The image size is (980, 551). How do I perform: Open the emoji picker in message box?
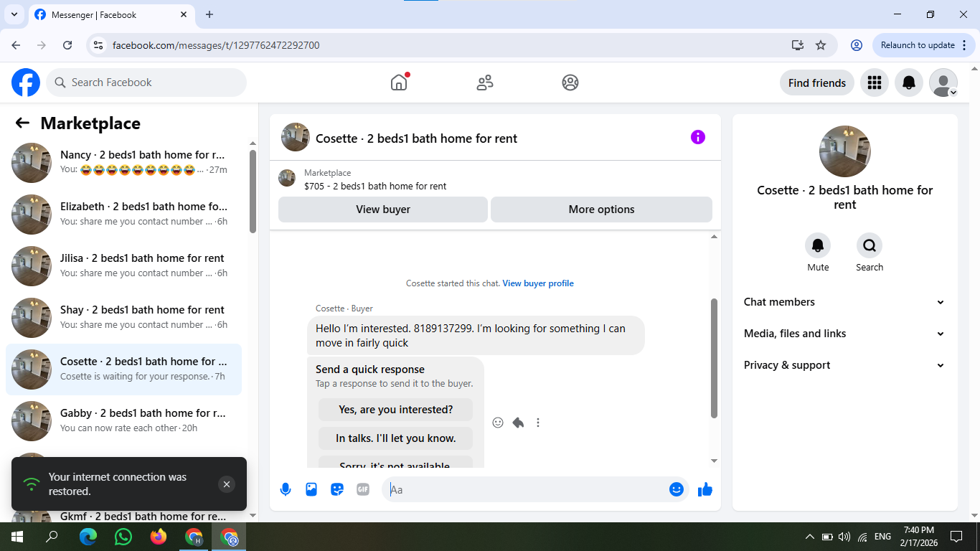(676, 489)
